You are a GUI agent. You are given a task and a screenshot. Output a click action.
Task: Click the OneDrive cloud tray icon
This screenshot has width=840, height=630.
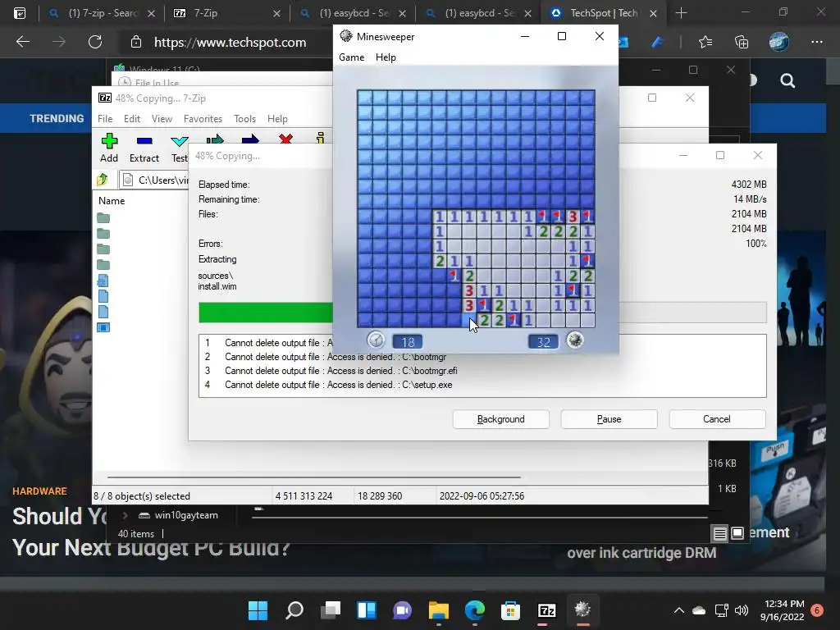coord(699,610)
